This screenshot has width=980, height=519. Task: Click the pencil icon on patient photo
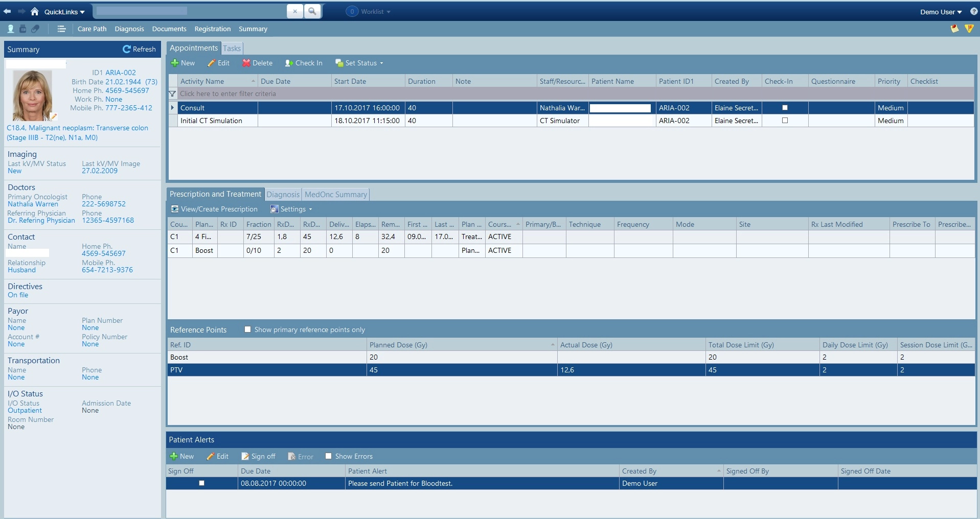(53, 117)
